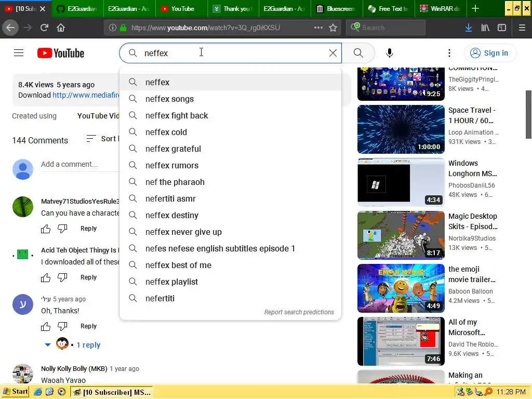
Task: Select suggestion 'neffex fight back'
Action: click(230, 115)
